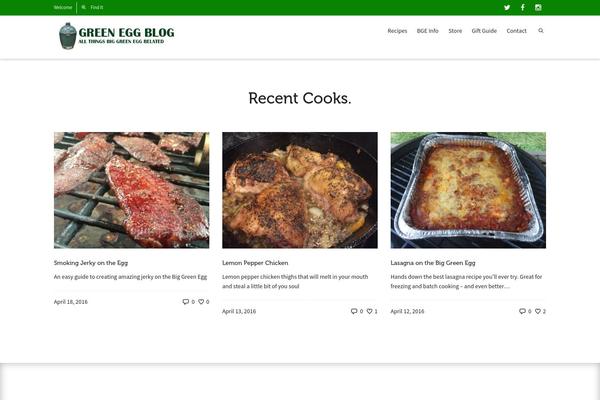Image resolution: width=600 pixels, height=400 pixels.
Task: Open comments on the Lasagna post
Action: pos(522,311)
